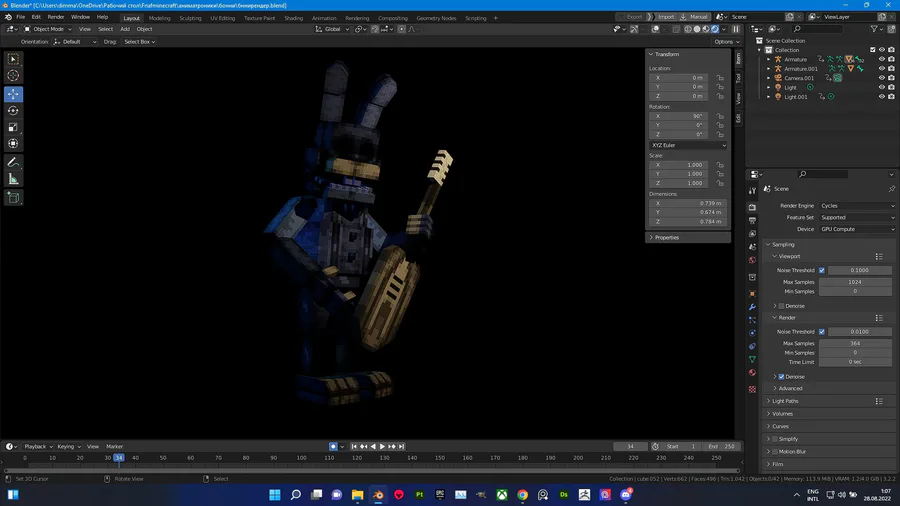Expand the Armature tree item
Viewport: 900px width, 506px height.
click(x=769, y=59)
